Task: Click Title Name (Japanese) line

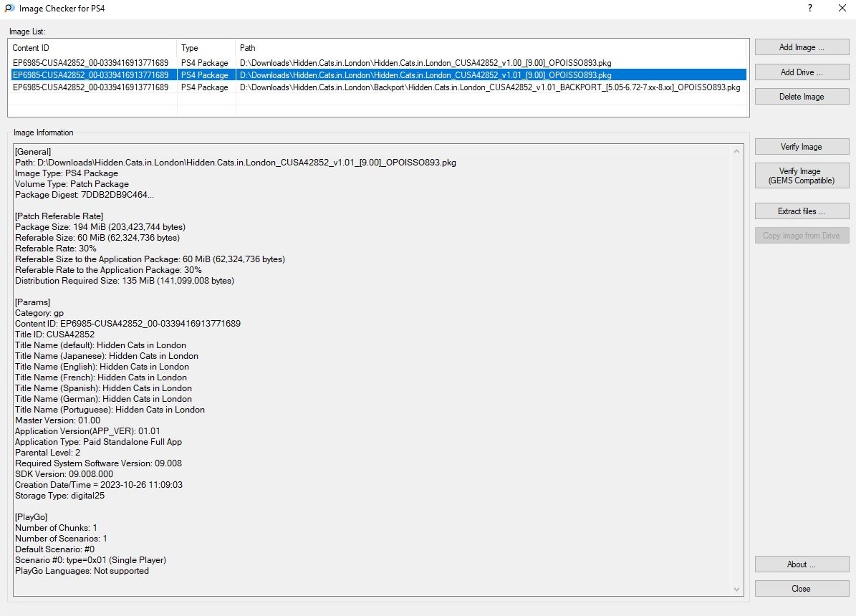Action: coord(107,356)
